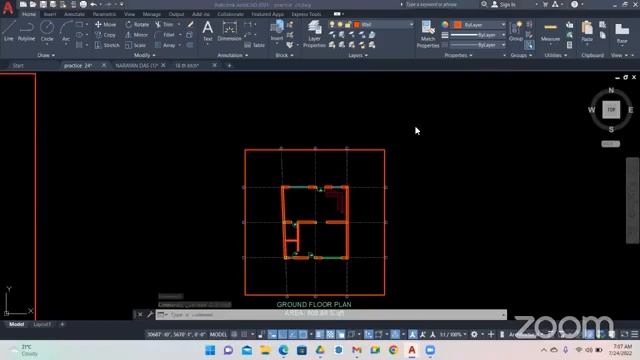Toggle layer freeze sun icon in layer dropdown

(340, 24)
